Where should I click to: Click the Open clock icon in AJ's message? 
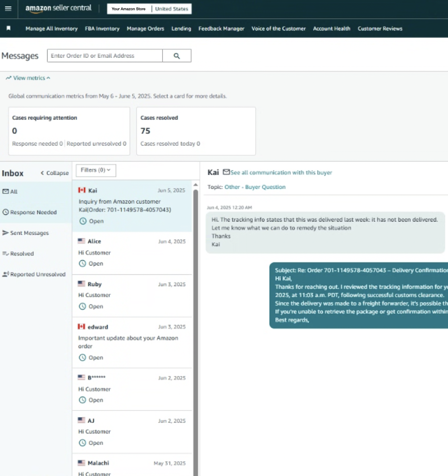pos(82,443)
